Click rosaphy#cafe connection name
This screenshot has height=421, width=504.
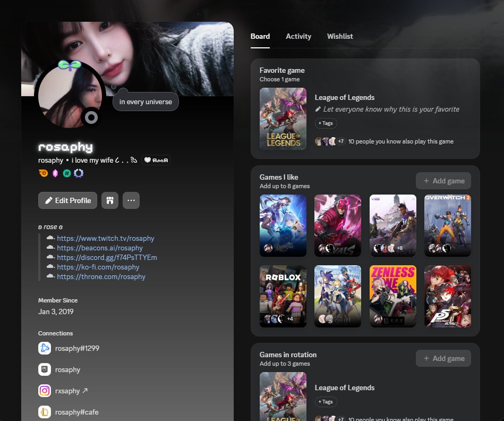pyautogui.click(x=77, y=412)
